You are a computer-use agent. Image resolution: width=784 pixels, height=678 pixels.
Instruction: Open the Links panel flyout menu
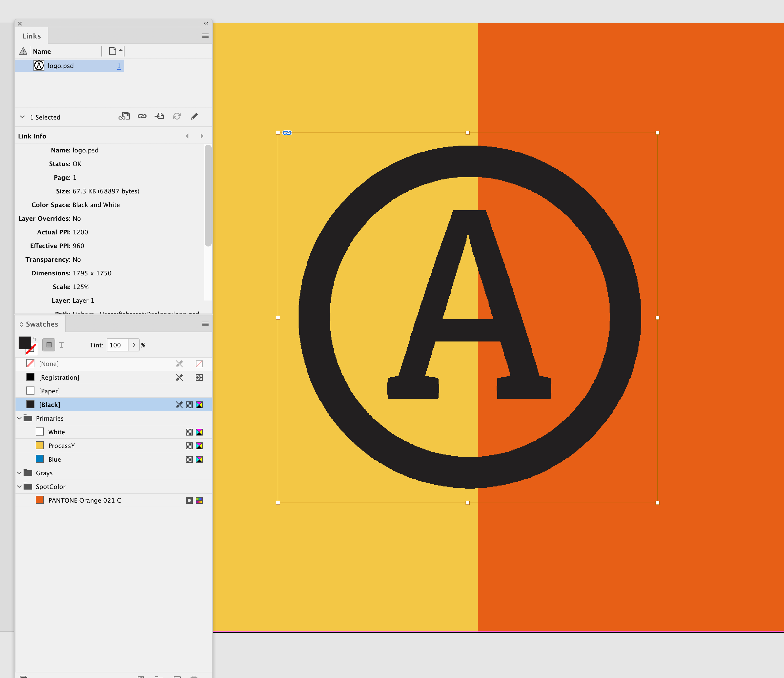(x=205, y=36)
